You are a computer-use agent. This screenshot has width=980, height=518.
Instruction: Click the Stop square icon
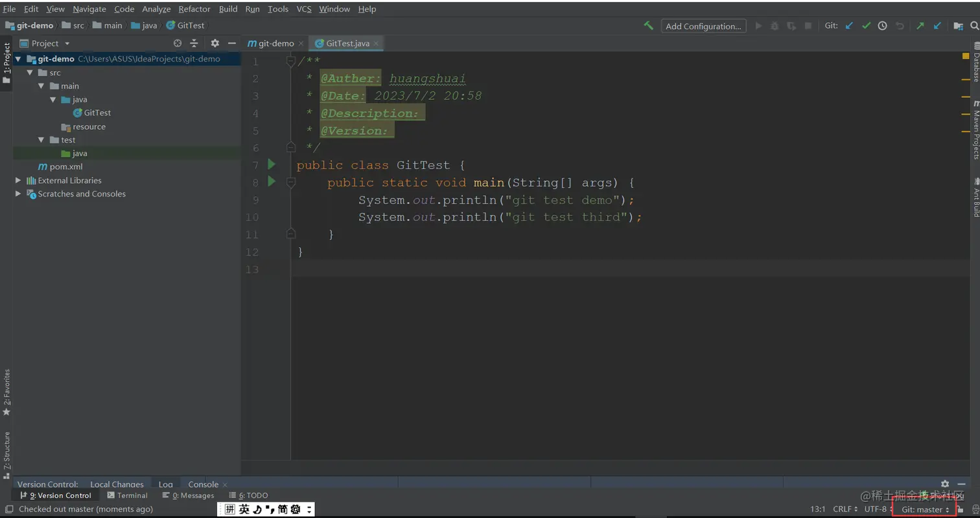[x=808, y=26]
